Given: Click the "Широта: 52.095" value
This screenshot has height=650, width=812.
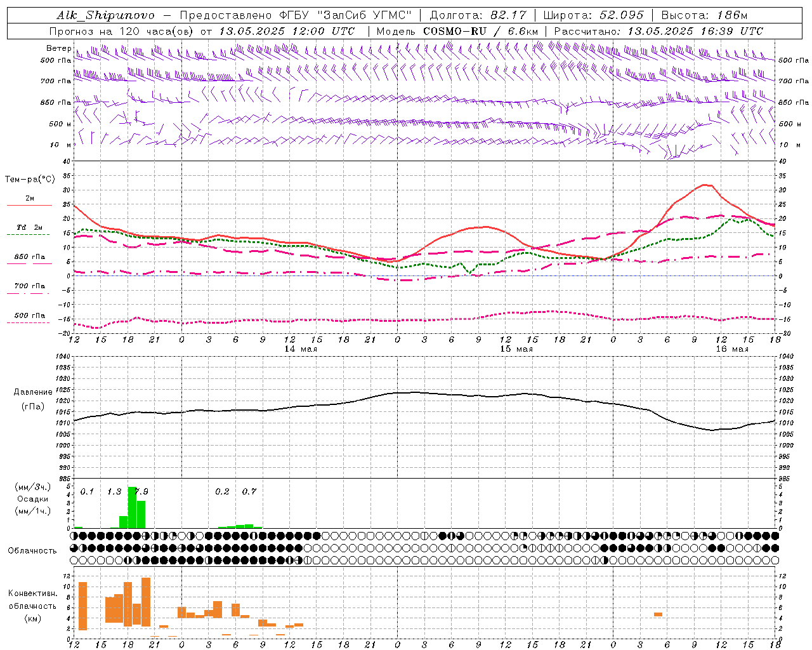Looking at the screenshot, I should pos(594,15).
